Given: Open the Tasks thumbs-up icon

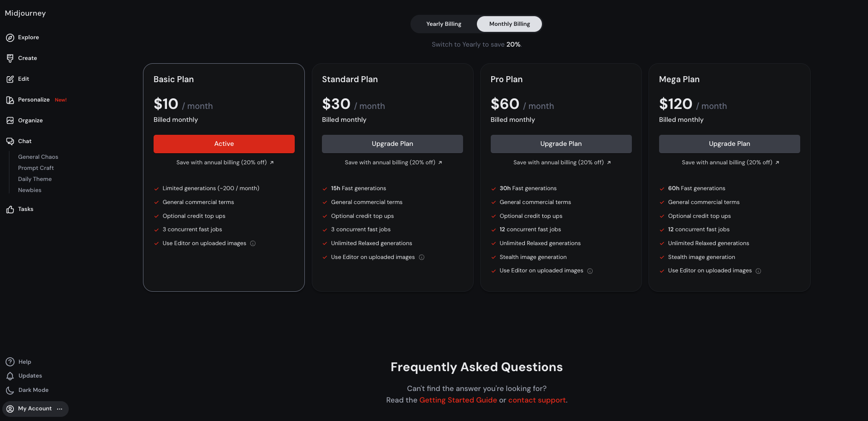Looking at the screenshot, I should point(10,209).
